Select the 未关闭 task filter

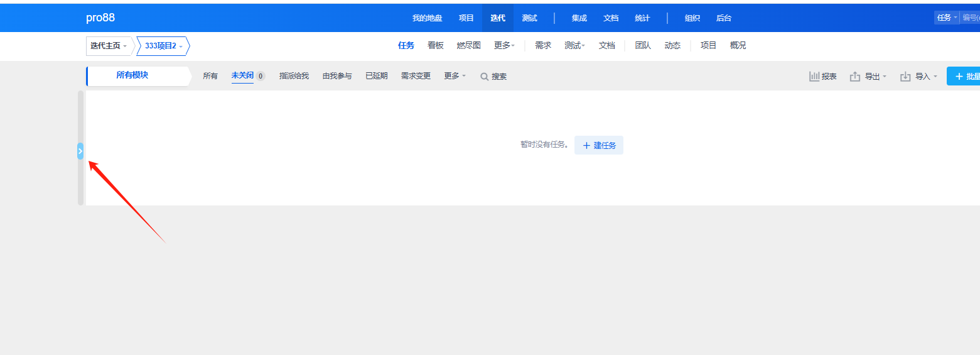click(248, 76)
